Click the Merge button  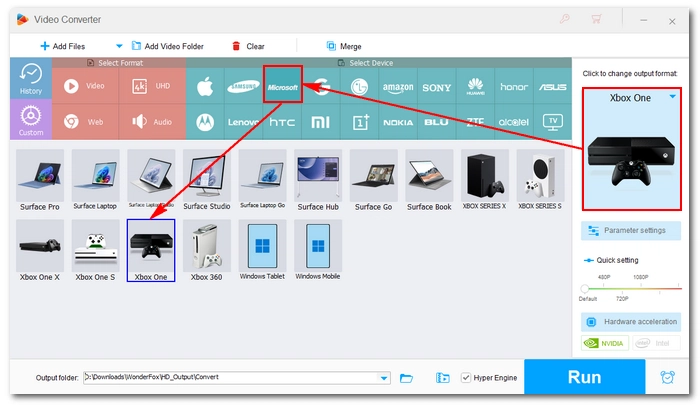344,46
